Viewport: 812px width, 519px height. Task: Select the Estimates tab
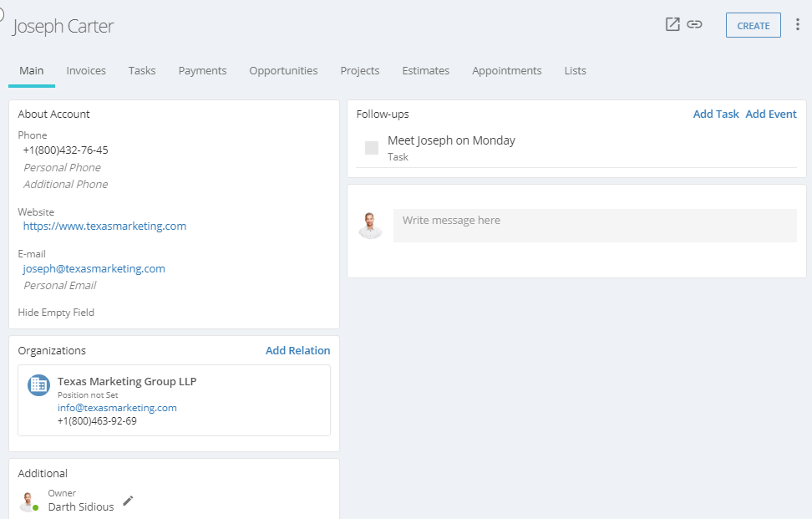click(x=426, y=70)
